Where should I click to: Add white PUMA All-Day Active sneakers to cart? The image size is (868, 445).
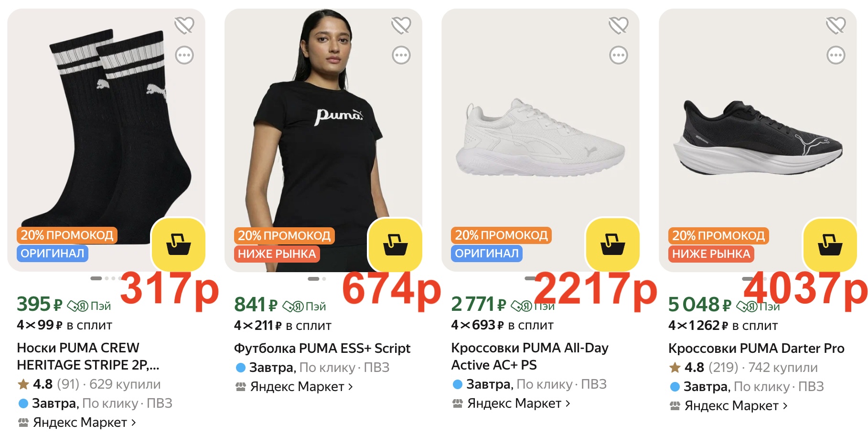(612, 244)
